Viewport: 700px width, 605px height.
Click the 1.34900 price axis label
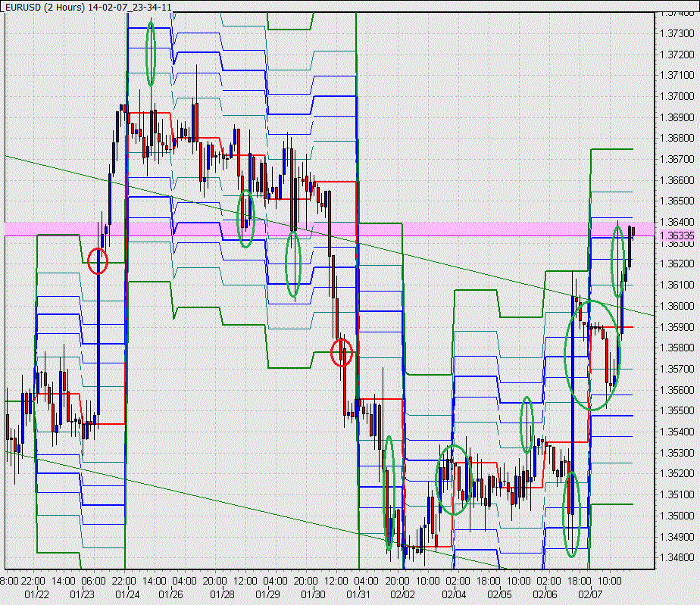tap(677, 537)
